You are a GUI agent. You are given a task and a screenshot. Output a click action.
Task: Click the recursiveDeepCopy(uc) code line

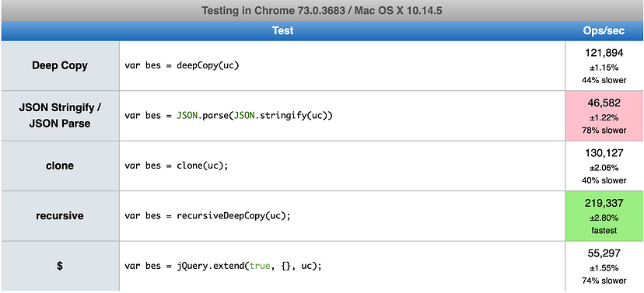tap(208, 216)
